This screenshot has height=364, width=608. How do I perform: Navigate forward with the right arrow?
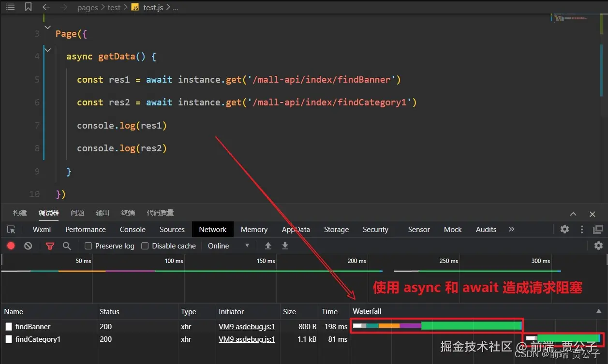click(63, 7)
